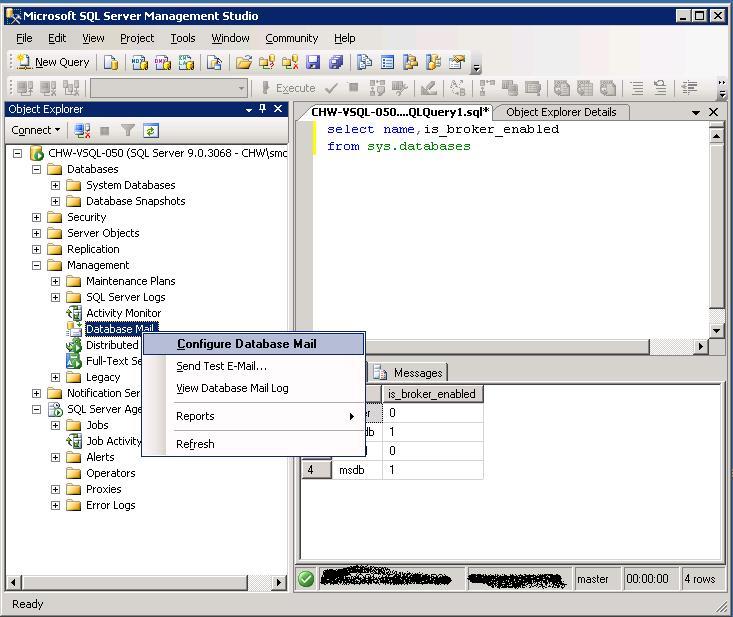Click the Analysis Services XMLA Query icon
733x617 pixels.
coord(186,62)
